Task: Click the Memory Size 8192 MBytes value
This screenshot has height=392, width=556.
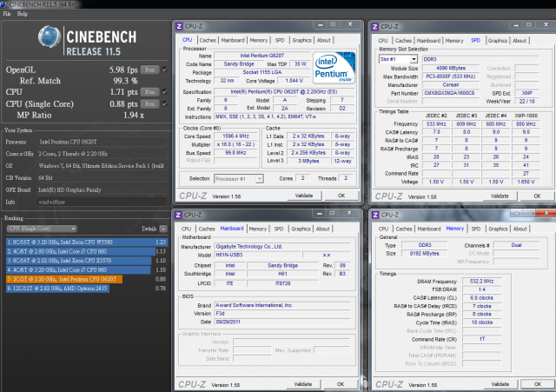Action: pyautogui.click(x=424, y=253)
